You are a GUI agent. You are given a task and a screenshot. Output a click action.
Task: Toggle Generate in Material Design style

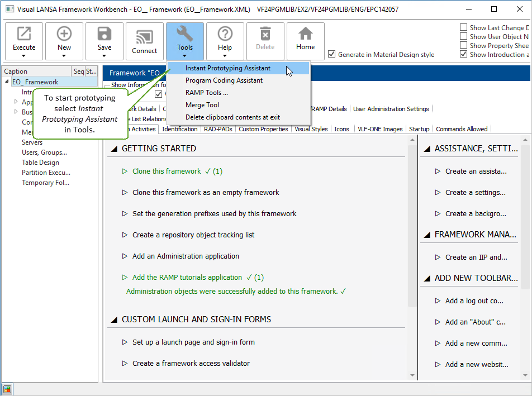tap(332, 54)
